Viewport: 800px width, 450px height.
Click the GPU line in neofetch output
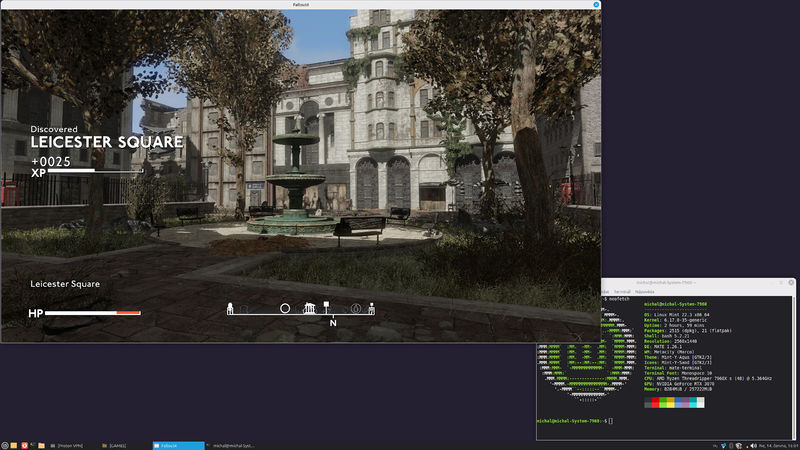click(680, 384)
